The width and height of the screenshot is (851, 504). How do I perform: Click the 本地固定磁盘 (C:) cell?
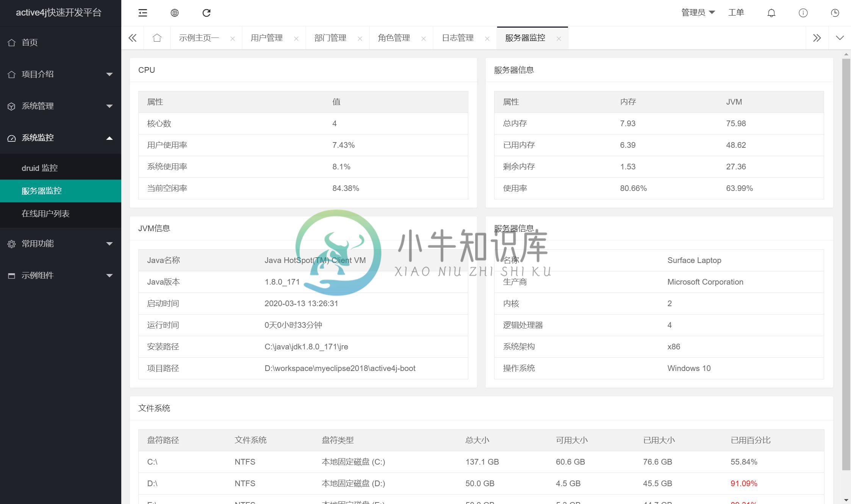tap(353, 462)
